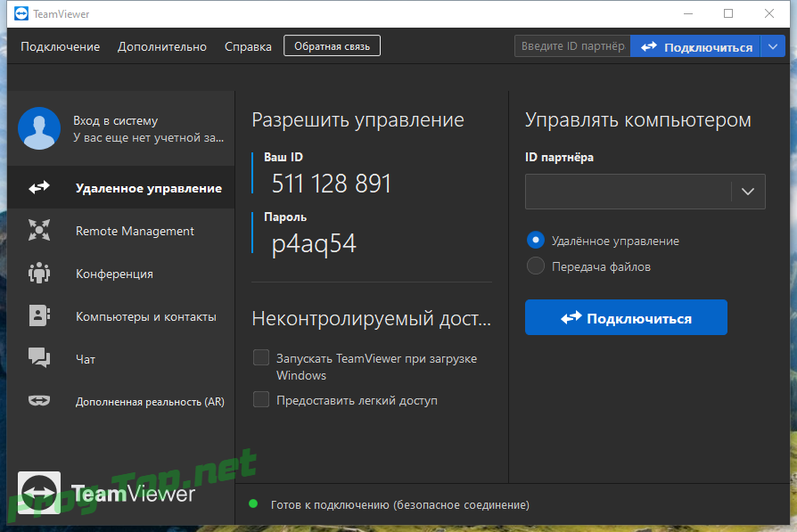The width and height of the screenshot is (797, 532).
Task: Close the TeamViewer window
Action: click(769, 13)
